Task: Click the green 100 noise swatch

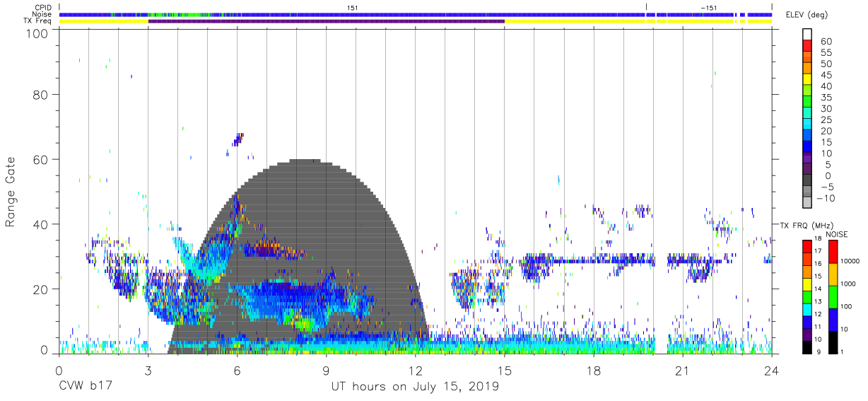Action: click(833, 296)
